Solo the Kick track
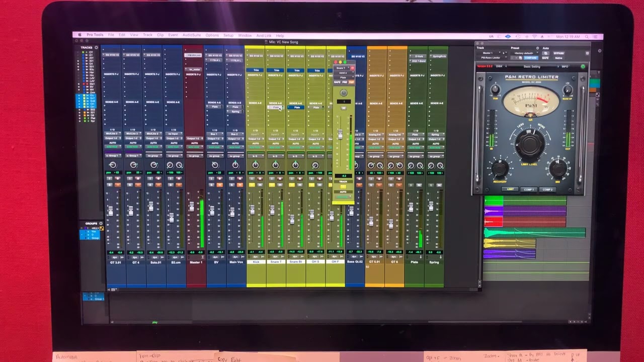The width and height of the screenshot is (644, 362). (253, 185)
